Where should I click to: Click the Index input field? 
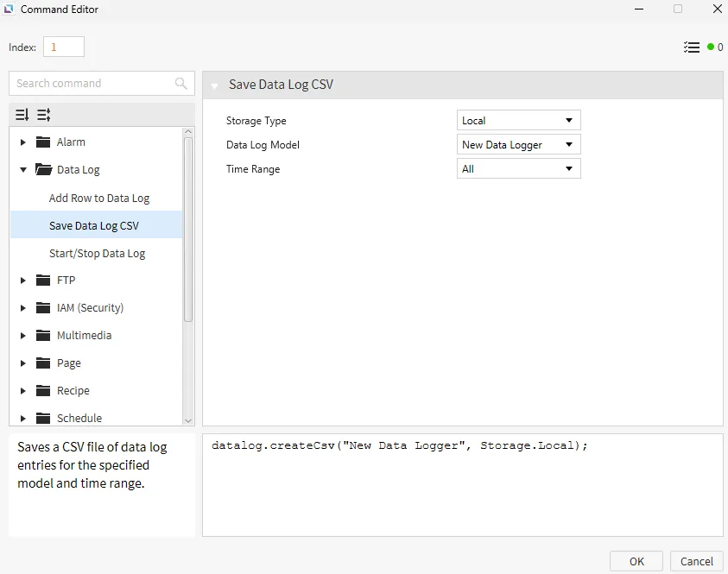coord(64,47)
